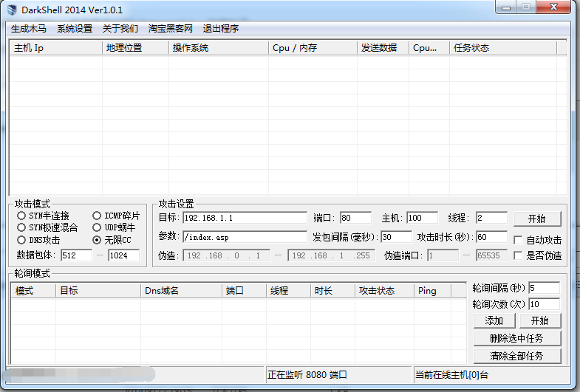Click the 正在监听 8080 端口 status text
Image resolution: width=580 pixels, height=392 pixels.
point(307,374)
